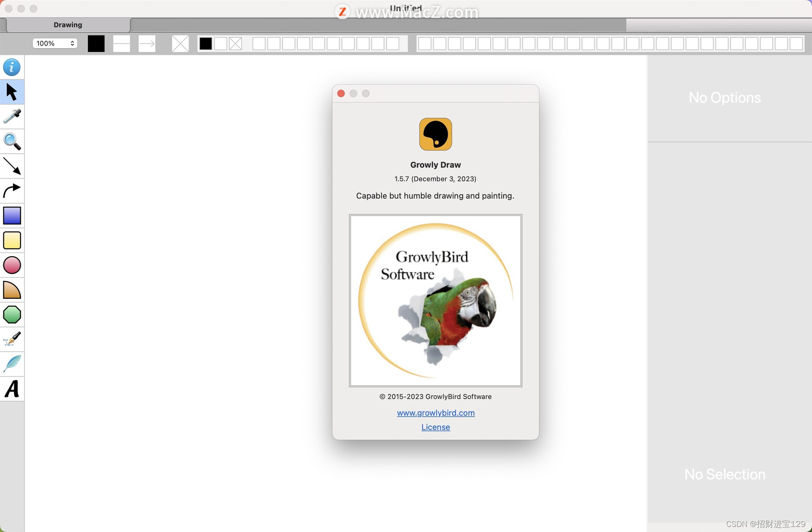Click the version text 1.5.7
Image resolution: width=812 pixels, height=532 pixels.
click(435, 179)
